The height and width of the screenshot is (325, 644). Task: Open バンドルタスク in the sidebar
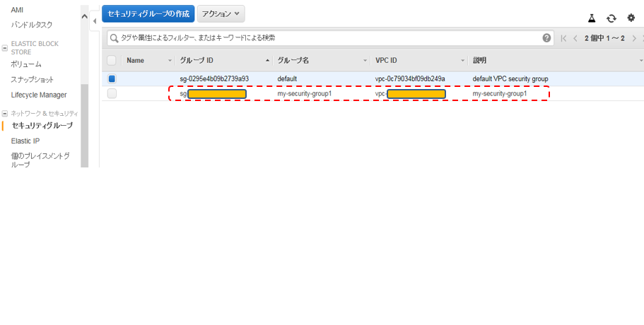point(32,25)
